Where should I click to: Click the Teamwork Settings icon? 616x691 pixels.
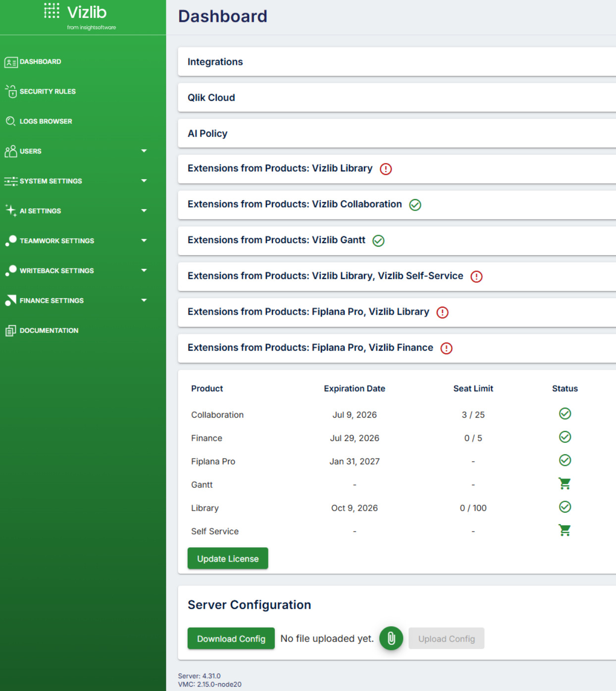(x=11, y=241)
